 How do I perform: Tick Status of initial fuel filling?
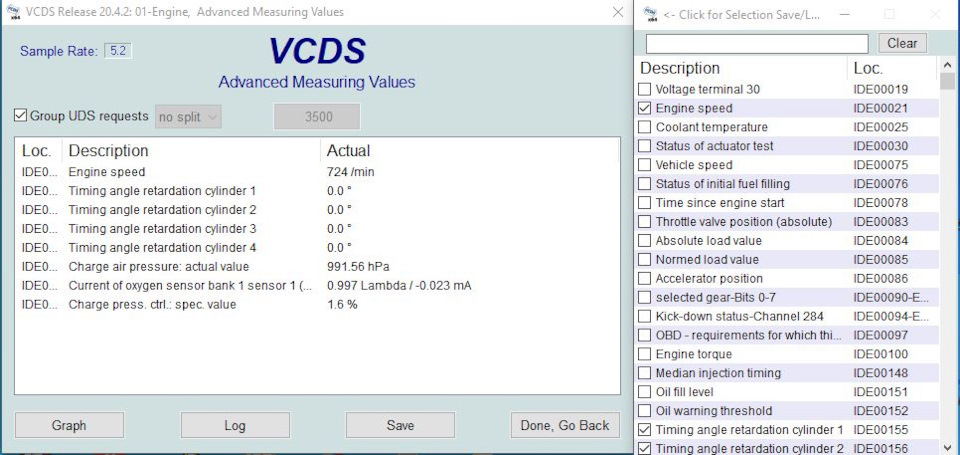point(645,184)
